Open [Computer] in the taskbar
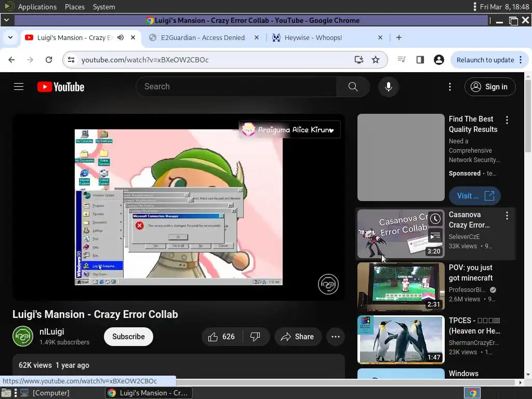The width and height of the screenshot is (532, 399). pos(45,393)
